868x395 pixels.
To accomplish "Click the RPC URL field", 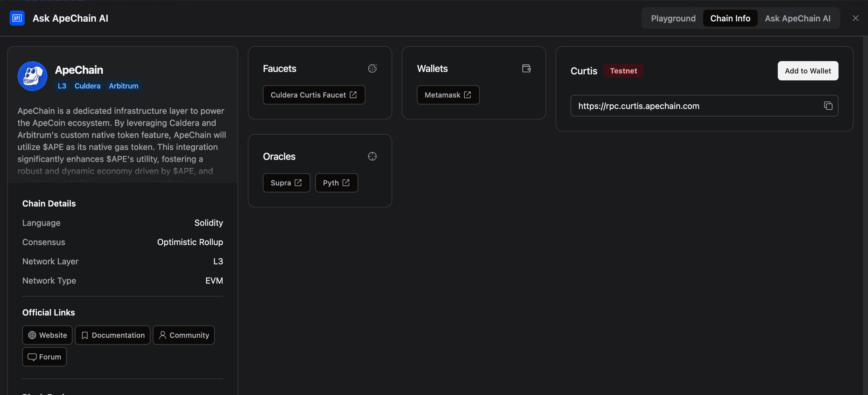I will point(704,106).
